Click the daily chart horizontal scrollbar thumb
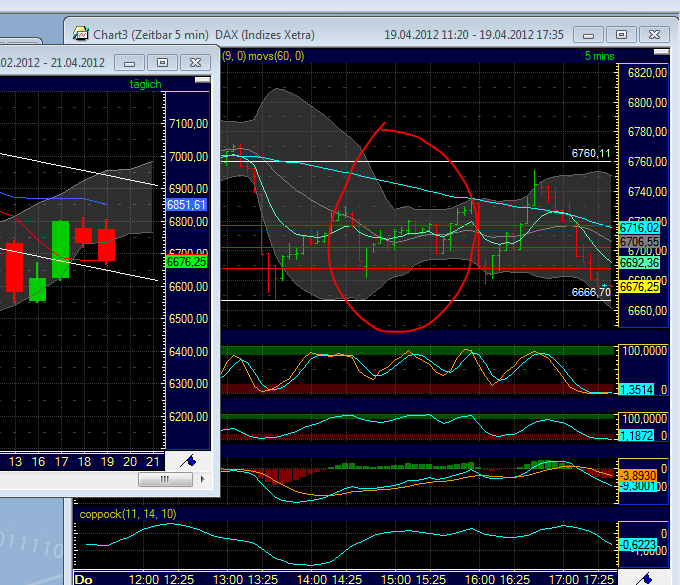This screenshot has height=585, width=680. pos(165,479)
